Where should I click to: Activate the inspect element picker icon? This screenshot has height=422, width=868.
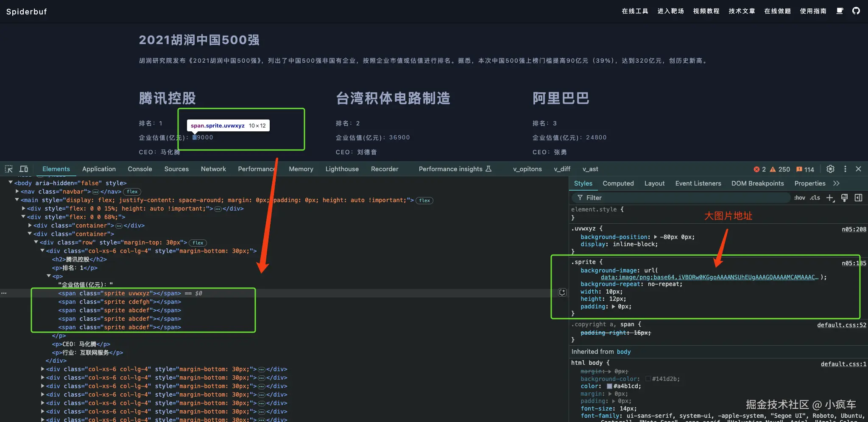point(8,169)
